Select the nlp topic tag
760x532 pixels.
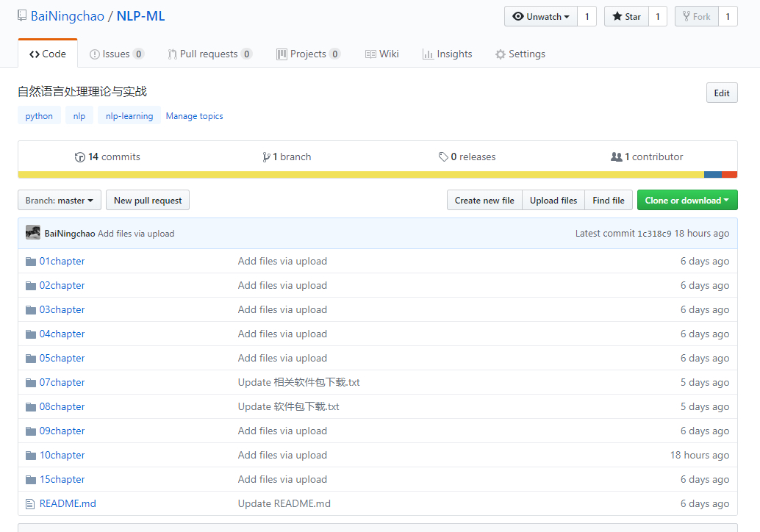(79, 116)
